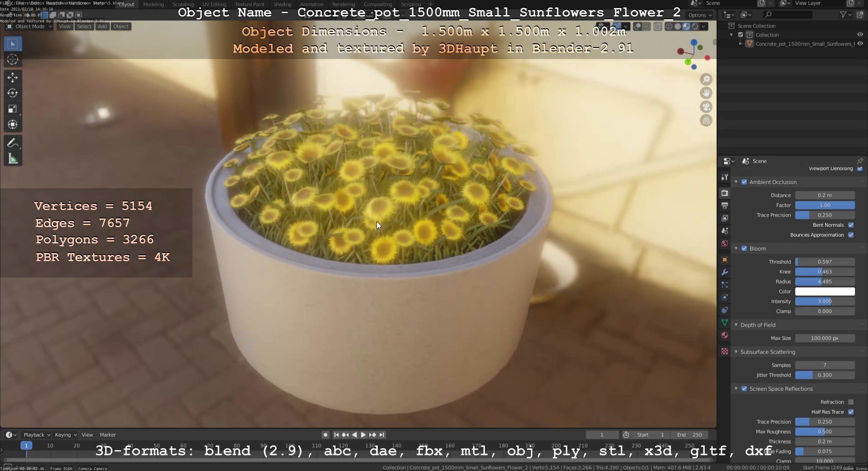Choose the Move tool
868x471 pixels.
coord(13,77)
